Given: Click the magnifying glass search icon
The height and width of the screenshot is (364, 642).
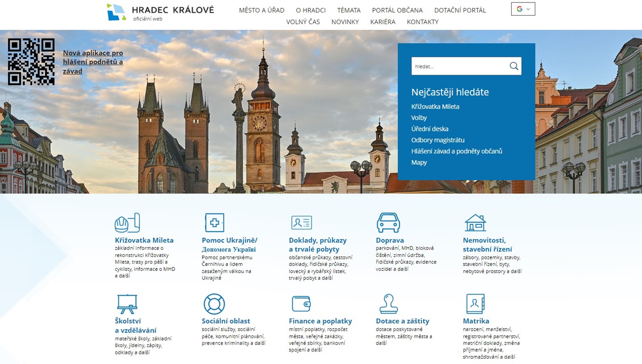Looking at the screenshot, I should point(514,66).
